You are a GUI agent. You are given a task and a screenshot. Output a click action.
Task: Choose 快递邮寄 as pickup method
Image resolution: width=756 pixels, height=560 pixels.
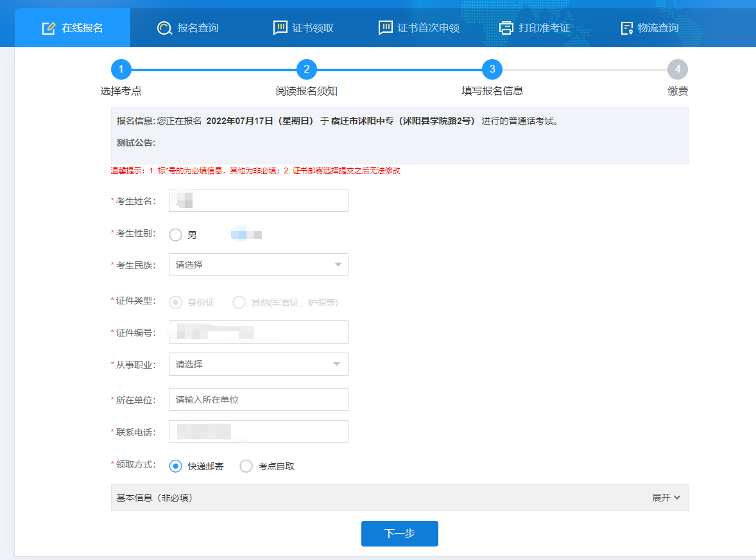[x=176, y=466]
